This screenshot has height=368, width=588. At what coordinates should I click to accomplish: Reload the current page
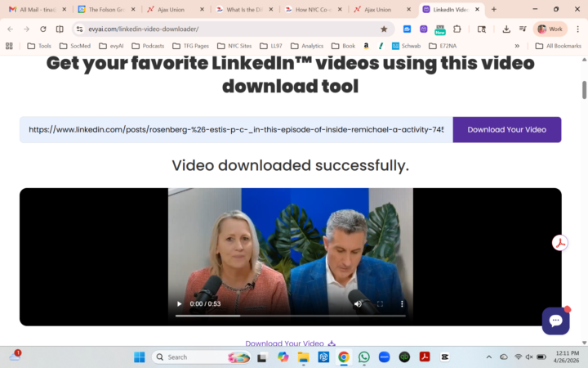(x=43, y=29)
